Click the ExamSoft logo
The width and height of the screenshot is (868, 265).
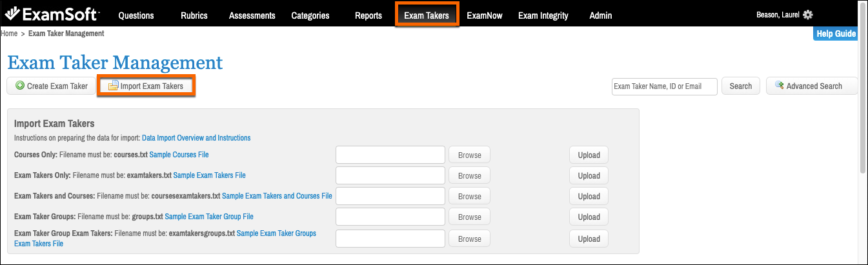tap(51, 14)
